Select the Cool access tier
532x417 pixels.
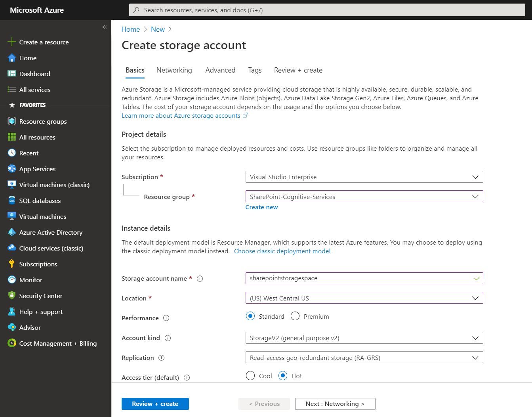pyautogui.click(x=250, y=376)
